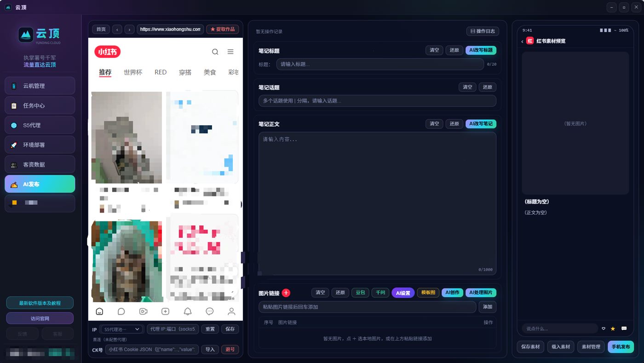Click 清空 in the 笔记话题 section
Screen dimensions: 644x363
coord(467,87)
